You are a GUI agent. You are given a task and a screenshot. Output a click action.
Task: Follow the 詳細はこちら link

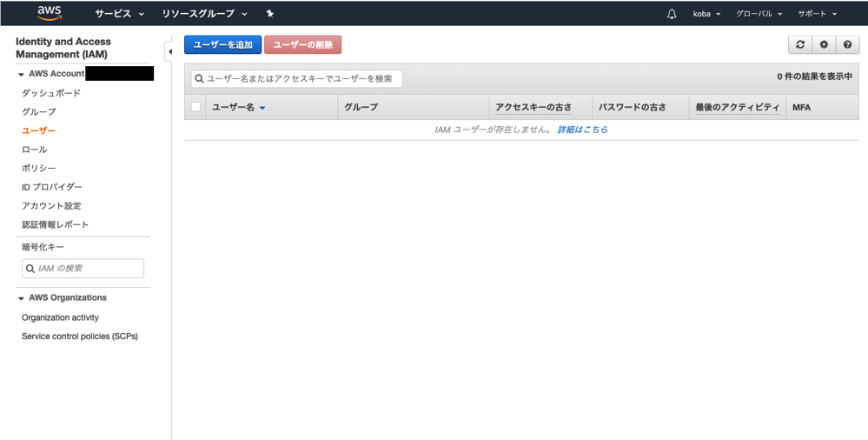pyautogui.click(x=582, y=130)
